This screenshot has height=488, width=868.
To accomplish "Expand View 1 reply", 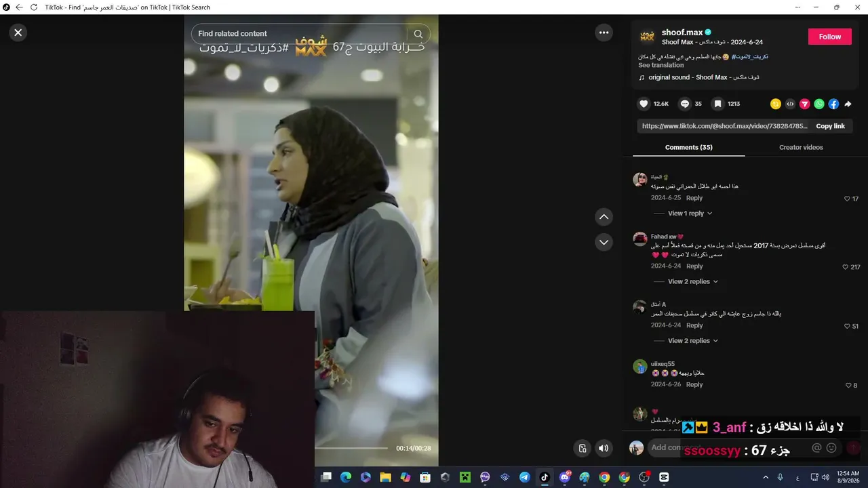I will coord(690,213).
